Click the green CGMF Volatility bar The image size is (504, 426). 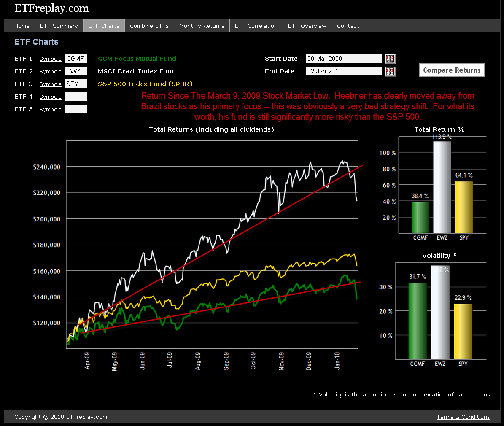[418, 321]
